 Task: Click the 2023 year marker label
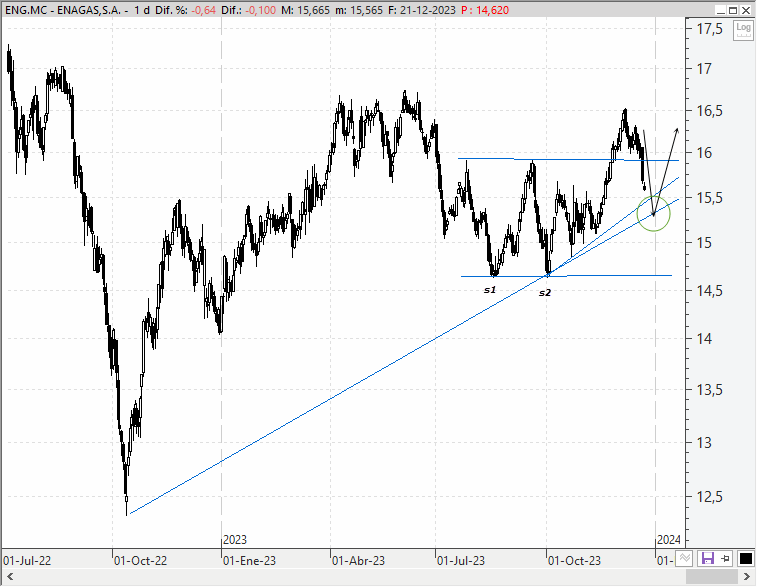click(235, 540)
